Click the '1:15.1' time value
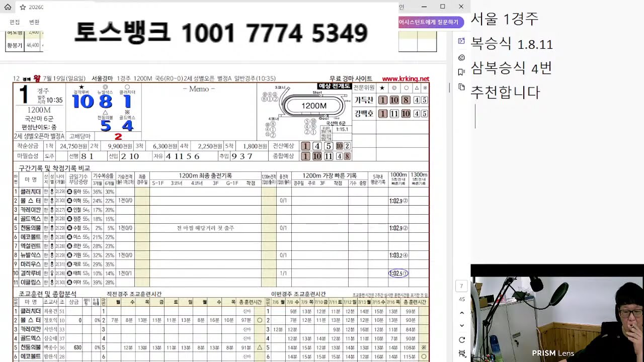This screenshot has width=644, height=362. pyautogui.click(x=342, y=129)
